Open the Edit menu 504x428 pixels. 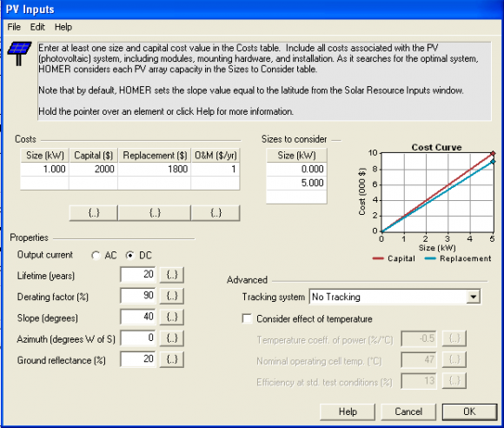point(37,27)
